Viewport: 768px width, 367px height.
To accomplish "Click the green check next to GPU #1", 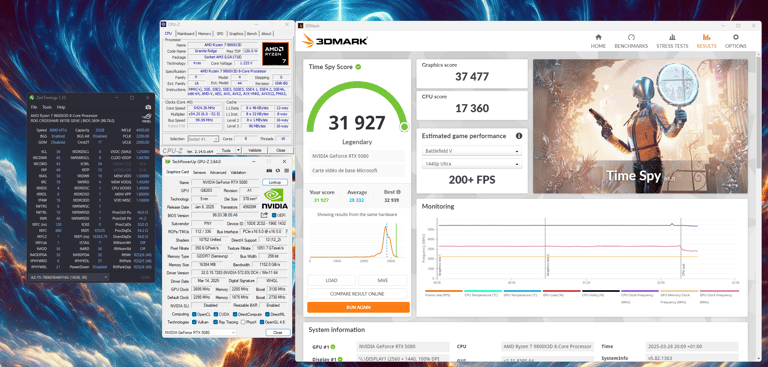I will [x=333, y=346].
